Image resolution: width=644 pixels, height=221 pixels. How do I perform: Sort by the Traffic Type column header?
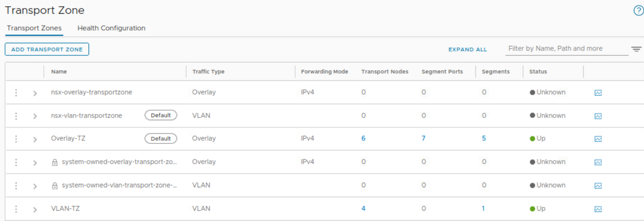coord(208,71)
